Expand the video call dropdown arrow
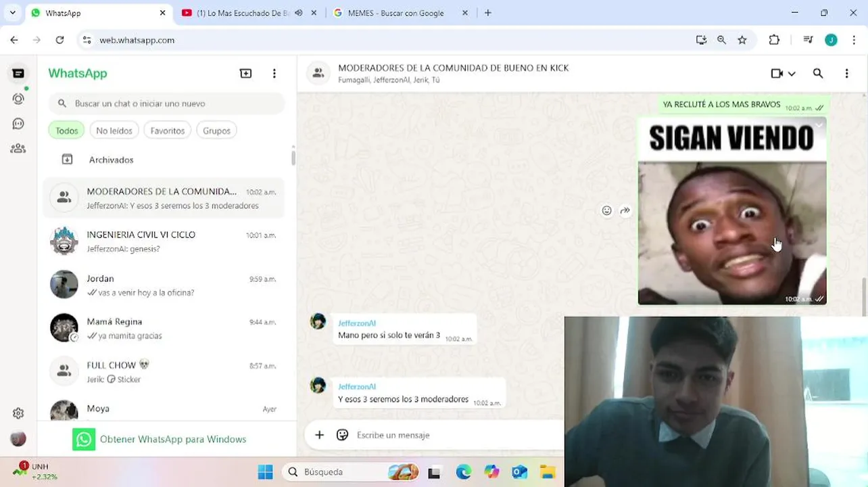This screenshot has height=487, width=868. point(792,74)
